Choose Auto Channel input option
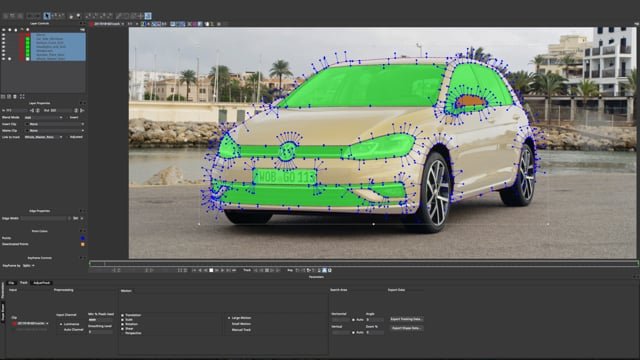The width and height of the screenshot is (640, 360). pyautogui.click(x=61, y=329)
